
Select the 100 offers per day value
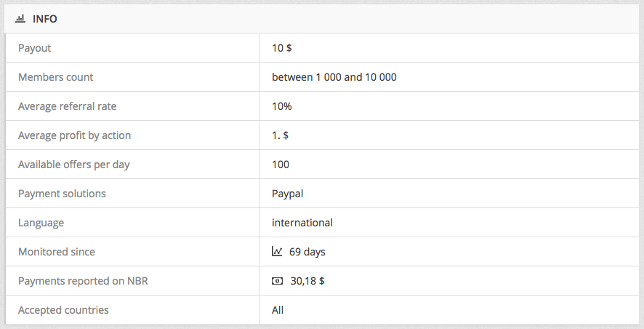pyautogui.click(x=281, y=164)
